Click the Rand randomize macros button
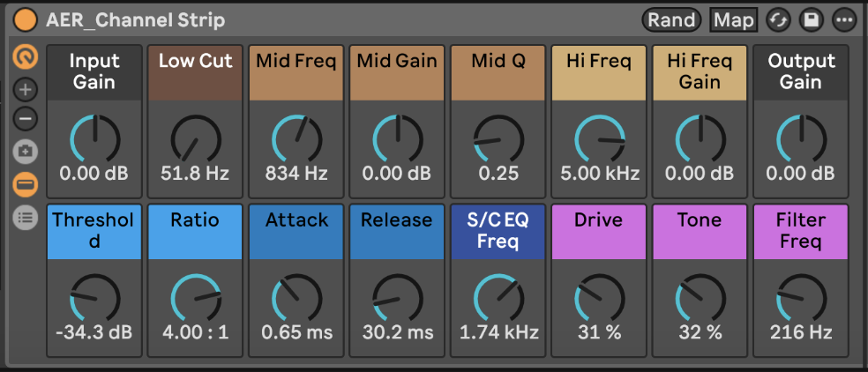Image resolution: width=868 pixels, height=372 pixels. pos(671,20)
